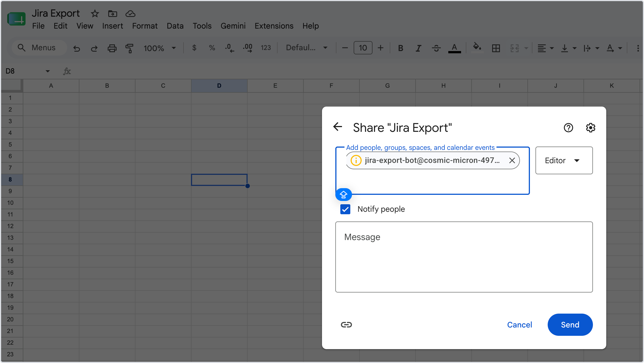Send the share invitation
Viewport: 644px width, 363px height.
[x=570, y=325]
